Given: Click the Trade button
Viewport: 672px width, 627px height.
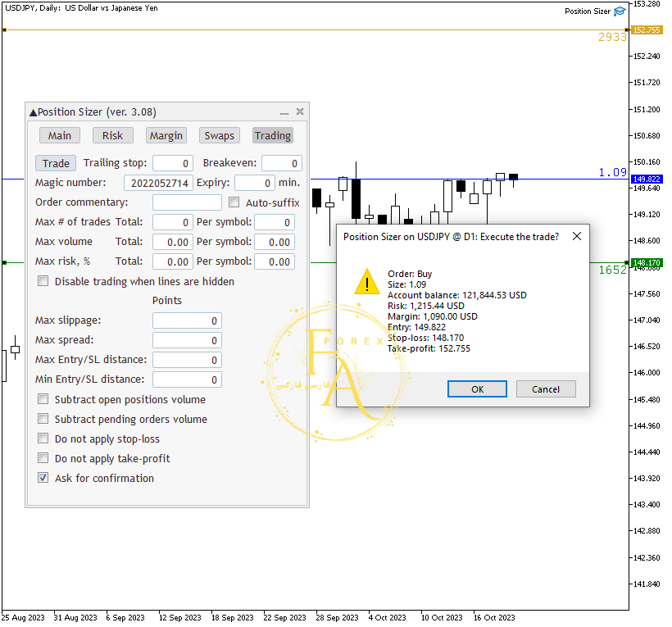Looking at the screenshot, I should tap(56, 163).
